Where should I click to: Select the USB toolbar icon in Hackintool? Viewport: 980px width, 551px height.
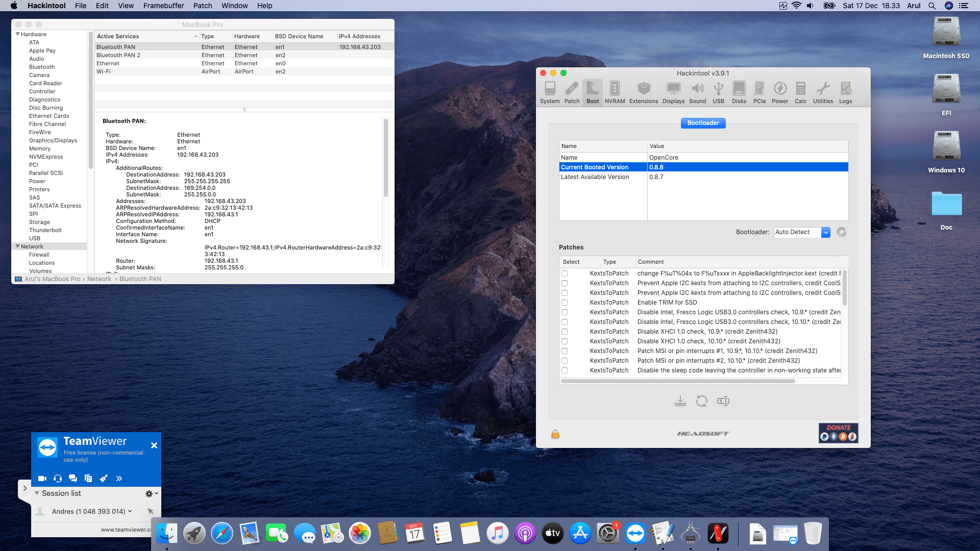pyautogui.click(x=718, y=92)
